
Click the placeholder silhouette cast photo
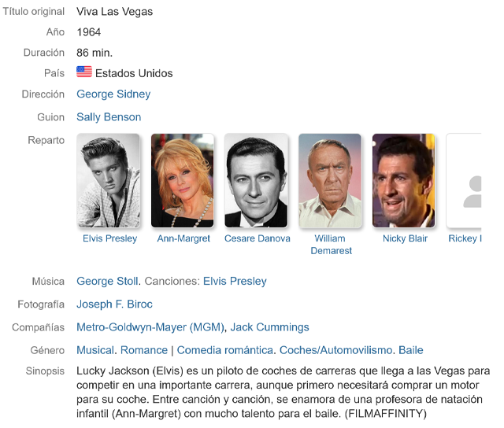(x=465, y=180)
